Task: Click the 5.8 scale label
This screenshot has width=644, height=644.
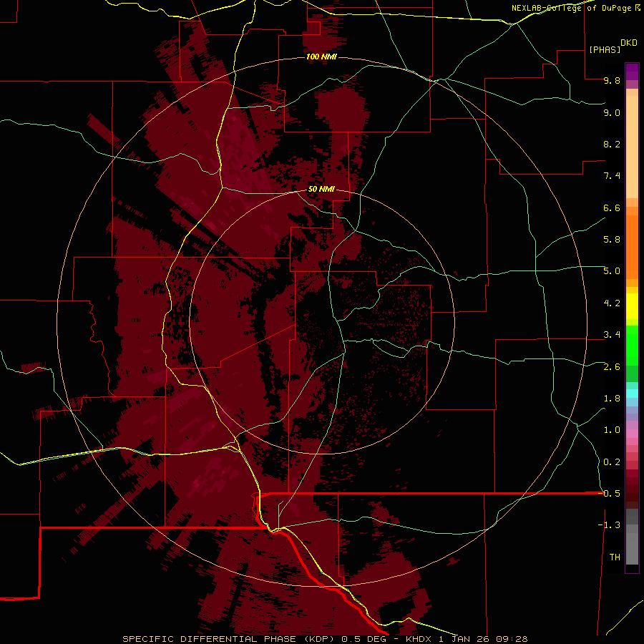Action: point(612,240)
